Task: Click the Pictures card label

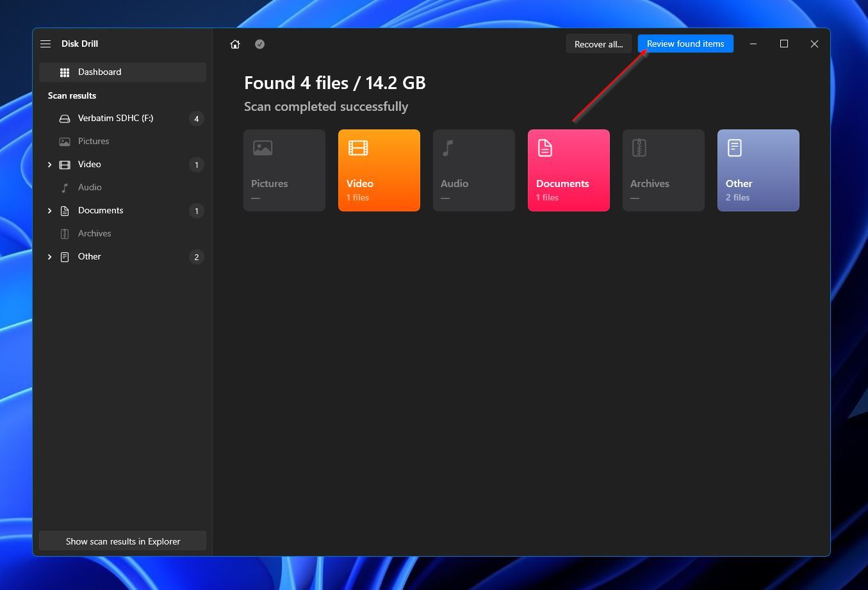Action: click(x=269, y=184)
